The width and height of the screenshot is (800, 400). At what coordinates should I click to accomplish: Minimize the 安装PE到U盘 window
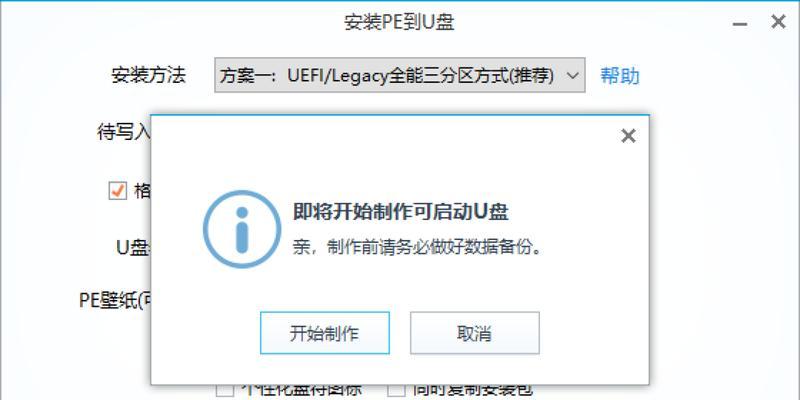pos(740,23)
